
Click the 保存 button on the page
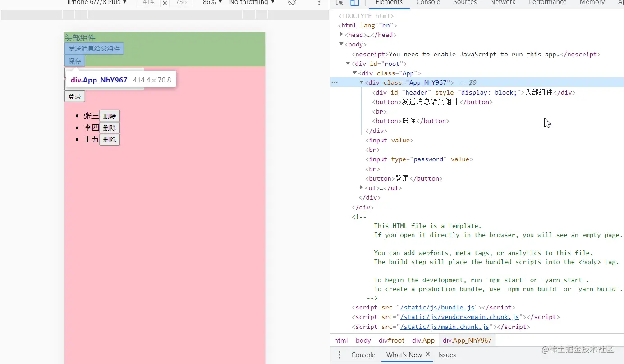75,61
